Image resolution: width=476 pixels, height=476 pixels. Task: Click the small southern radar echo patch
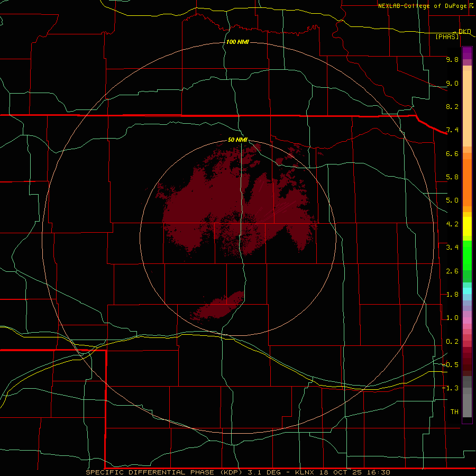tap(218, 306)
